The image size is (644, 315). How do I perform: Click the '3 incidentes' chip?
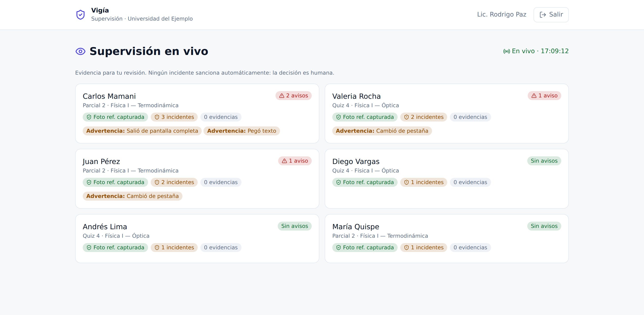tap(174, 117)
